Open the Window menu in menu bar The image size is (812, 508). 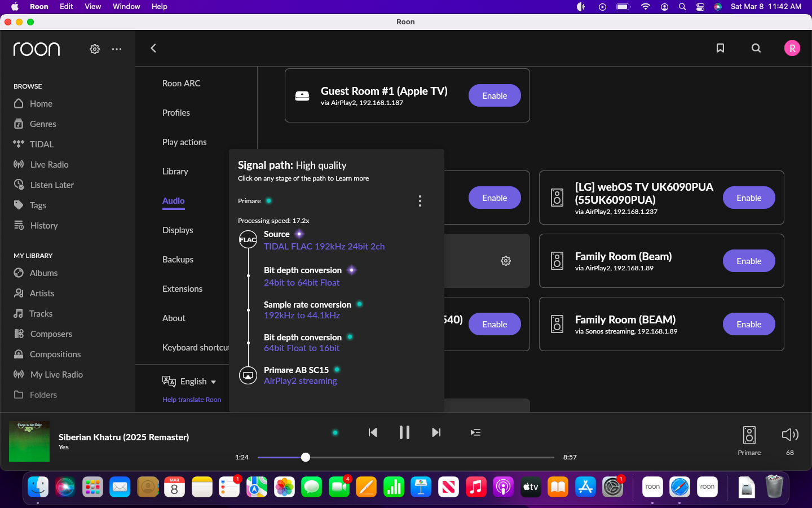(x=126, y=6)
